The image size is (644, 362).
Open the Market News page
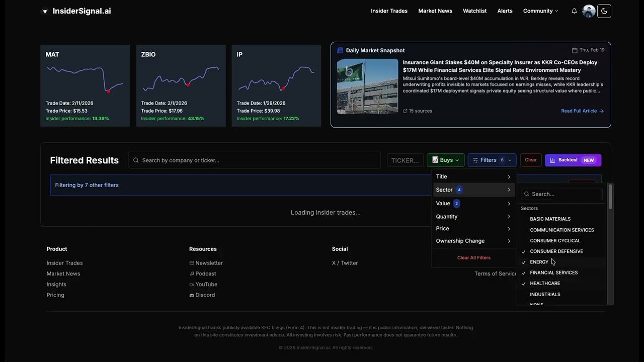[435, 11]
